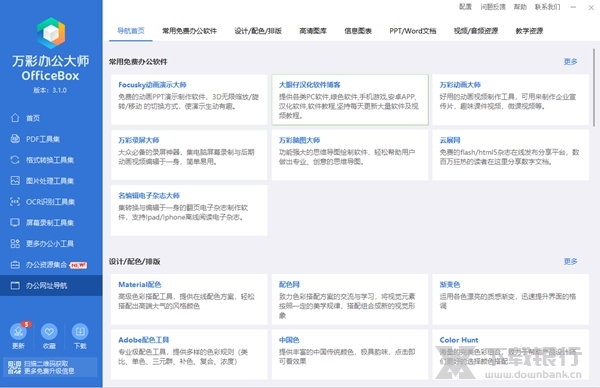This screenshot has height=388, width=600.
Task: Open the 视频/音频资源 tab
Action: pos(476,31)
